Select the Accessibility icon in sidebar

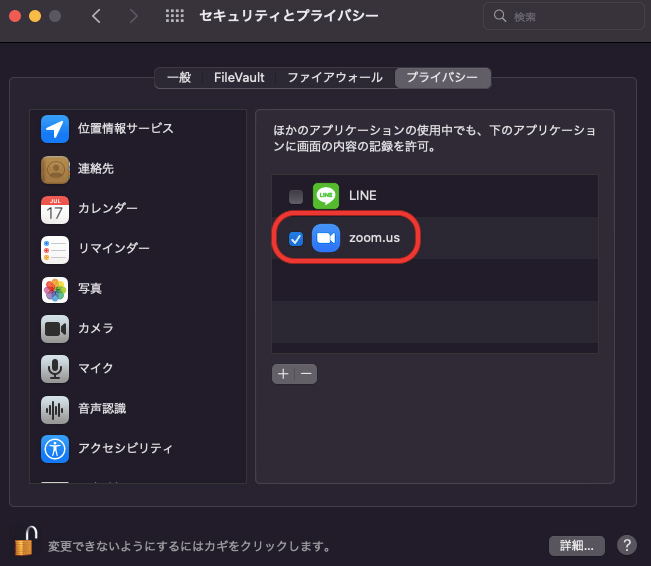pyautogui.click(x=55, y=449)
